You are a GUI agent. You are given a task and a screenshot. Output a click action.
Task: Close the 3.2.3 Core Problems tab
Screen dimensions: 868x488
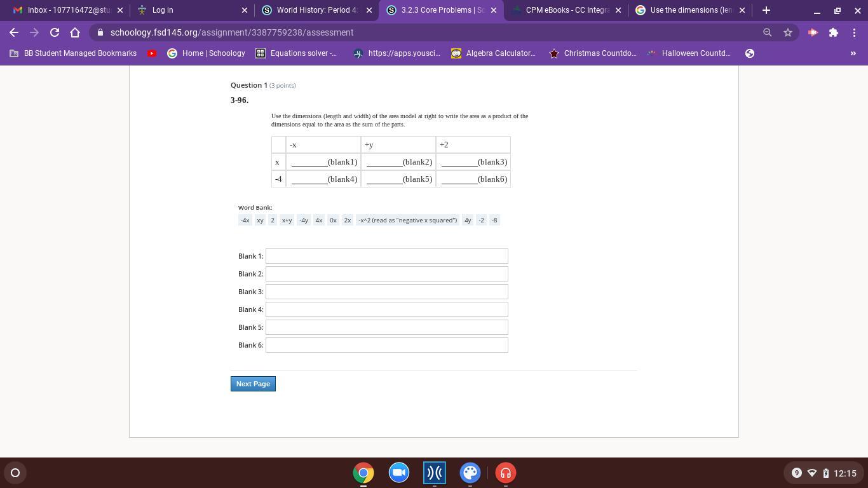pyautogui.click(x=494, y=10)
